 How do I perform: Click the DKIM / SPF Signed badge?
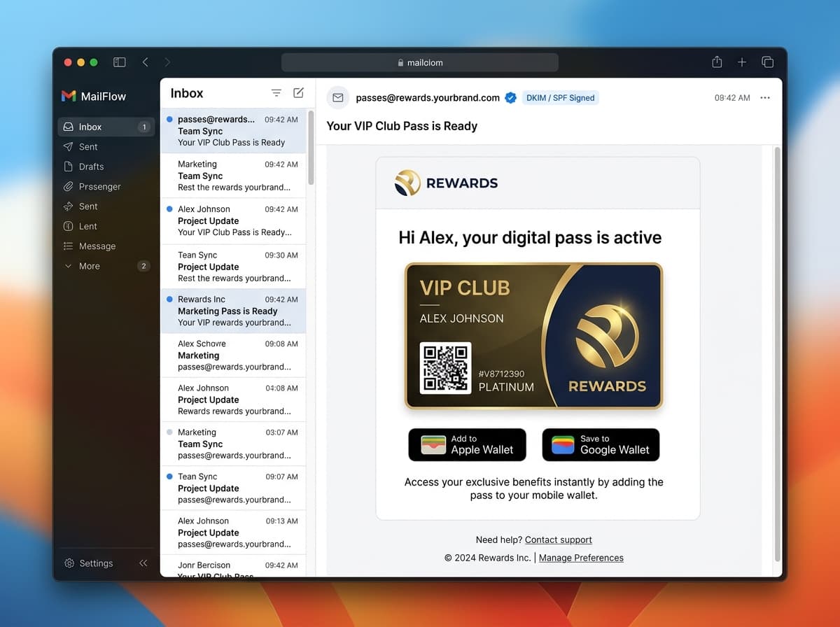[560, 98]
